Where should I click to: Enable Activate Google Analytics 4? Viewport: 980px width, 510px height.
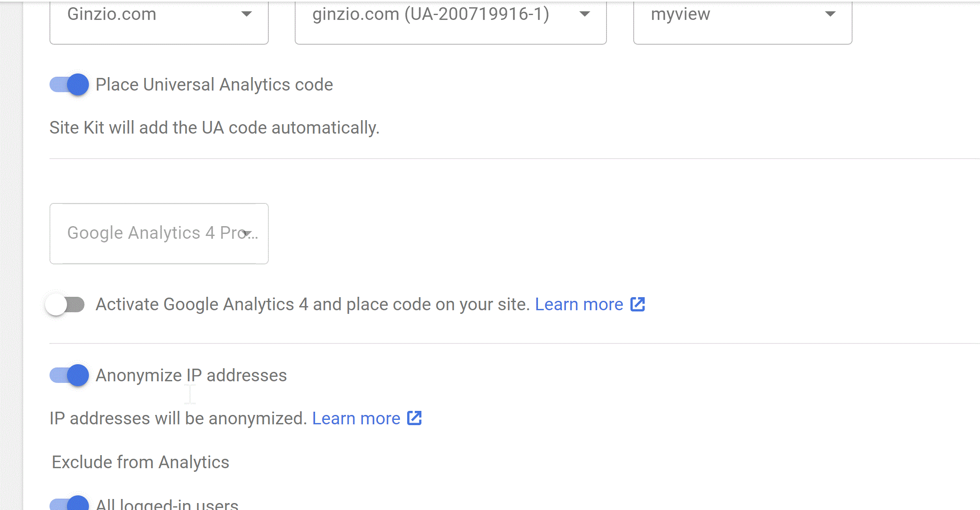[65, 304]
